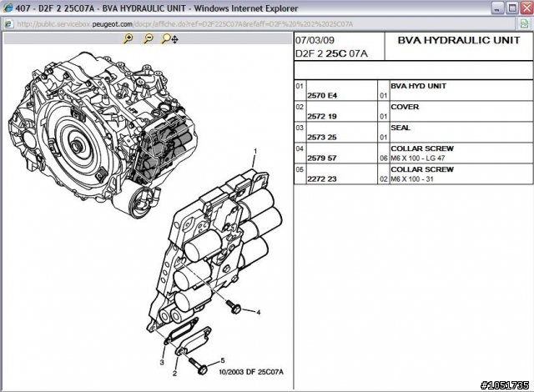Click the SEAL part description
534x392 pixels.
click(400, 128)
